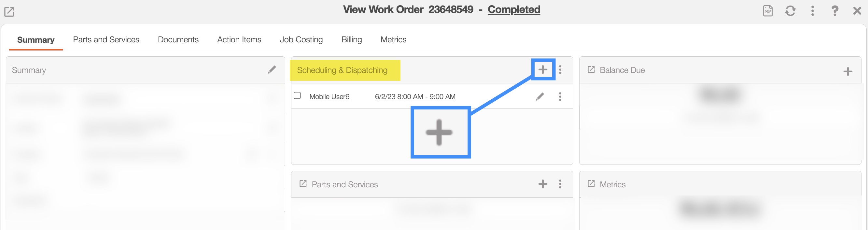Refresh the work order view

click(790, 11)
